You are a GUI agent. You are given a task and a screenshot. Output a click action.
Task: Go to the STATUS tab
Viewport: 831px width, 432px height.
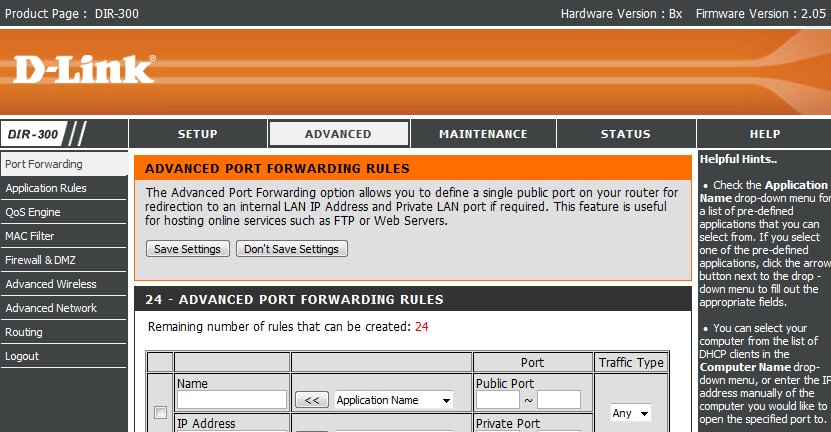click(x=626, y=134)
